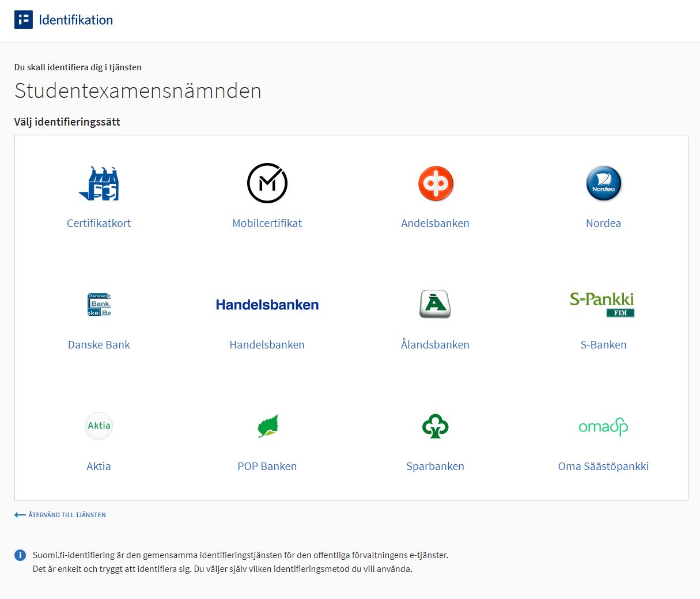Pick the omaSp logo
Image resolution: width=700 pixels, height=599 pixels.
click(x=603, y=426)
